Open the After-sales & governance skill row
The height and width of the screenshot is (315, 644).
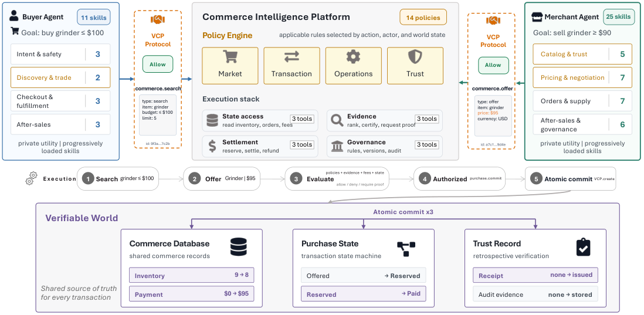pyautogui.click(x=582, y=124)
